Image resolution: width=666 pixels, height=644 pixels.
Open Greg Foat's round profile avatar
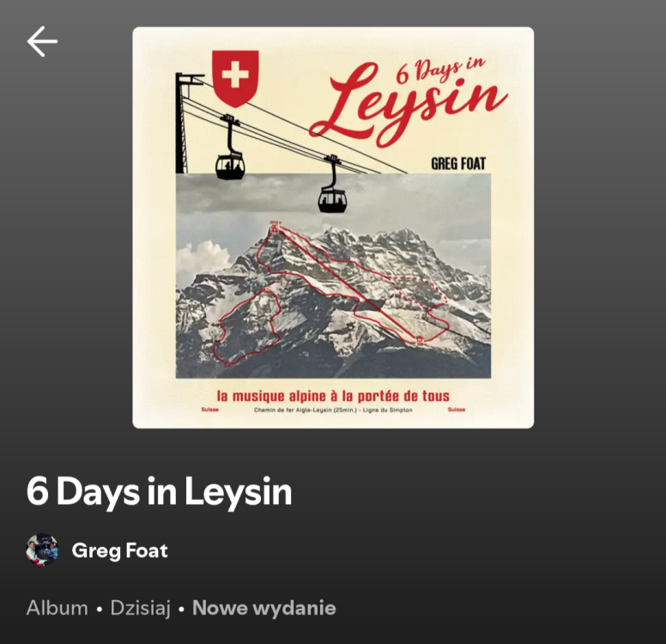[x=42, y=550]
